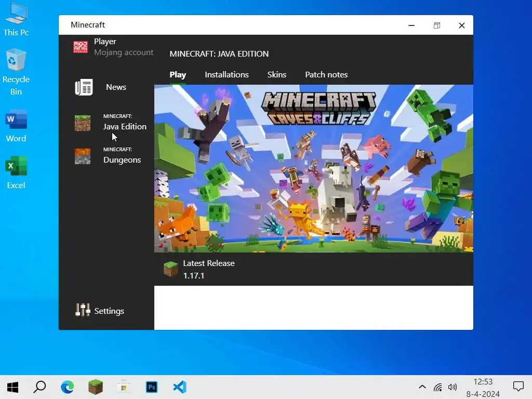Open taskbar search magnifier
The image size is (532, 399).
pos(39,387)
